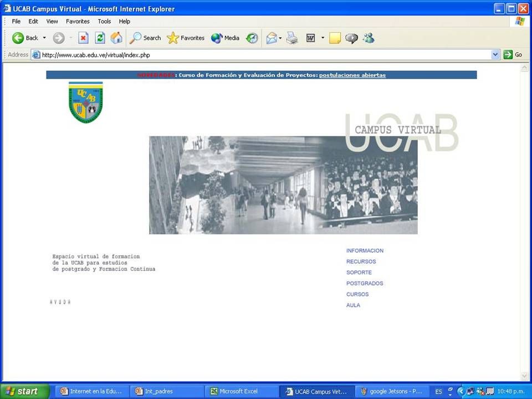
Task: Click the yellow note toolbar icon
Action: click(x=335, y=38)
